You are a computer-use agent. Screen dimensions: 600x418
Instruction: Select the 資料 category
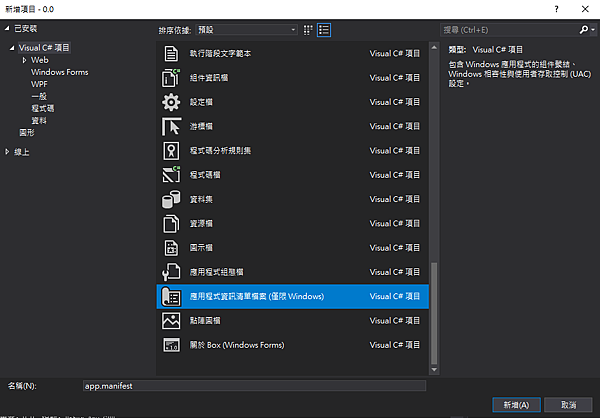click(39, 121)
